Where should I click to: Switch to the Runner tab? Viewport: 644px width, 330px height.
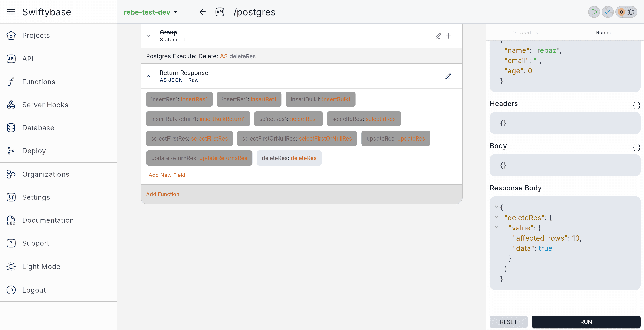coord(604,33)
